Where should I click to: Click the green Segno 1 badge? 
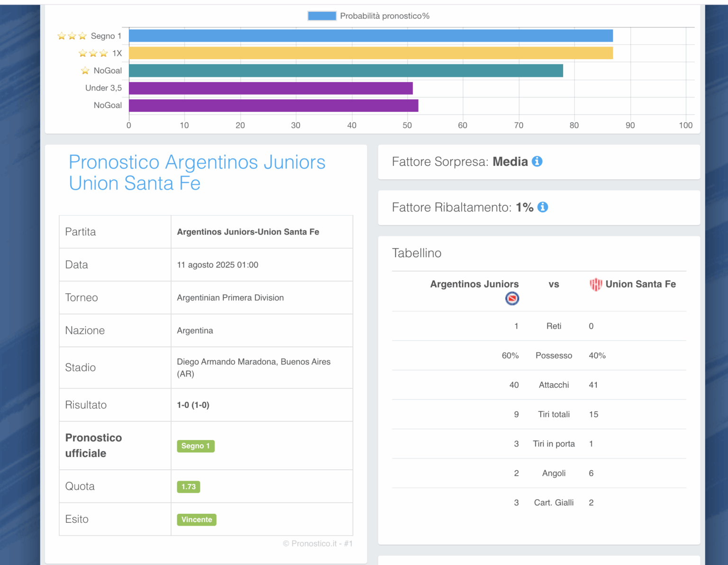(x=195, y=446)
